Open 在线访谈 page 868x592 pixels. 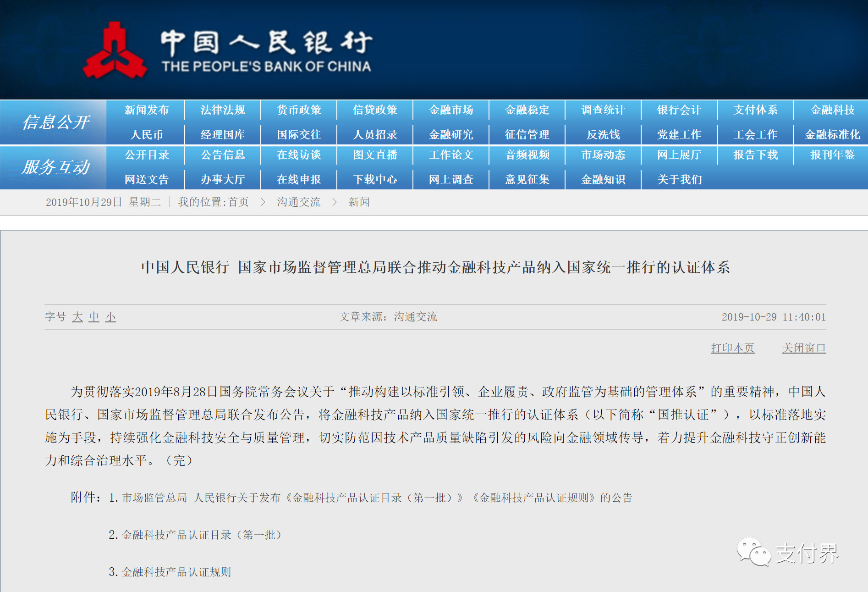(x=299, y=155)
